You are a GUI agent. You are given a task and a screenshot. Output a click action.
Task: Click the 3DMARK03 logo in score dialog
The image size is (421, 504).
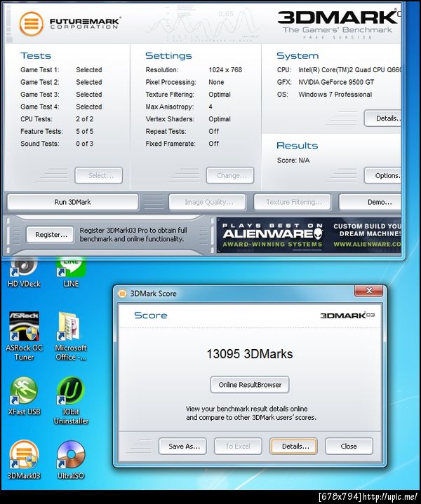[347, 315]
